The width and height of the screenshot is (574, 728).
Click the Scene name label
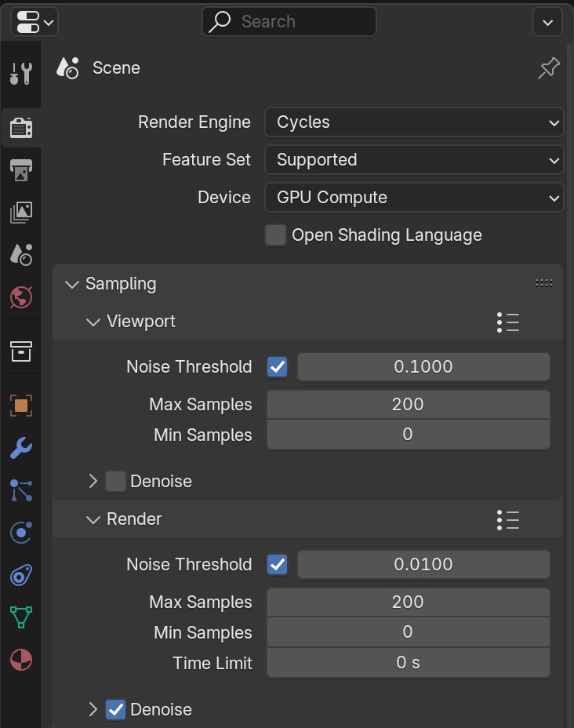click(117, 67)
